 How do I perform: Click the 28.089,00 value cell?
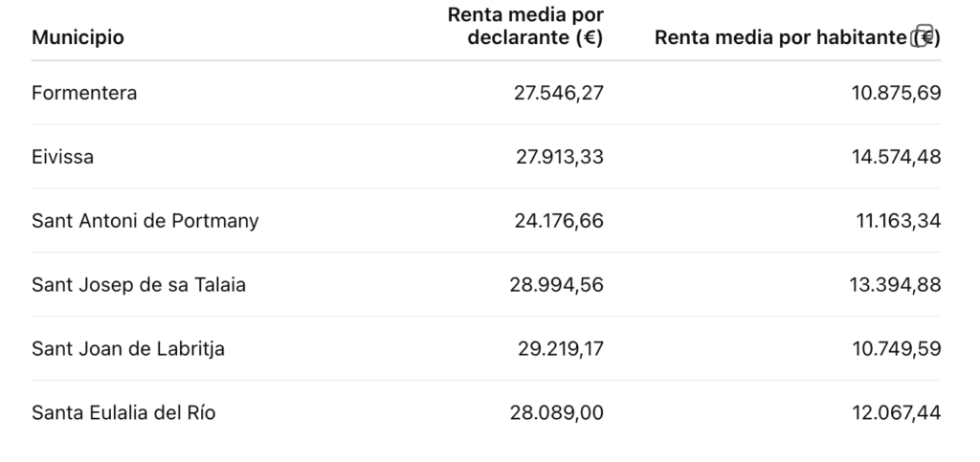pos(560,413)
